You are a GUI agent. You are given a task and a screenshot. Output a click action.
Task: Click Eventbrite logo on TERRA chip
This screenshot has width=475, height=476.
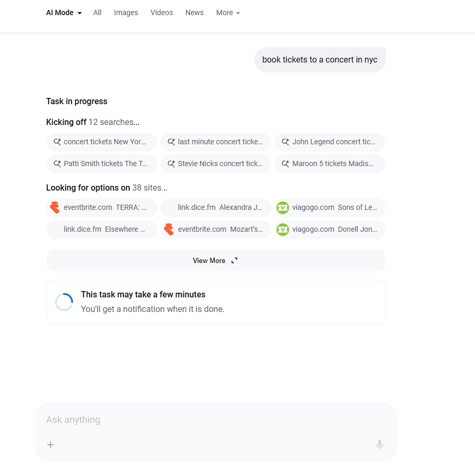[55, 208]
